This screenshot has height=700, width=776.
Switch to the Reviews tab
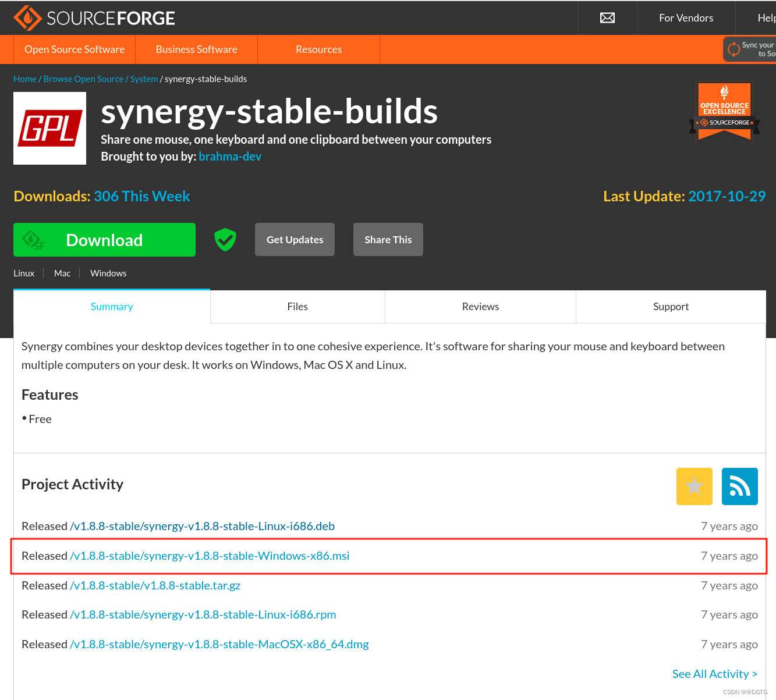(480, 307)
